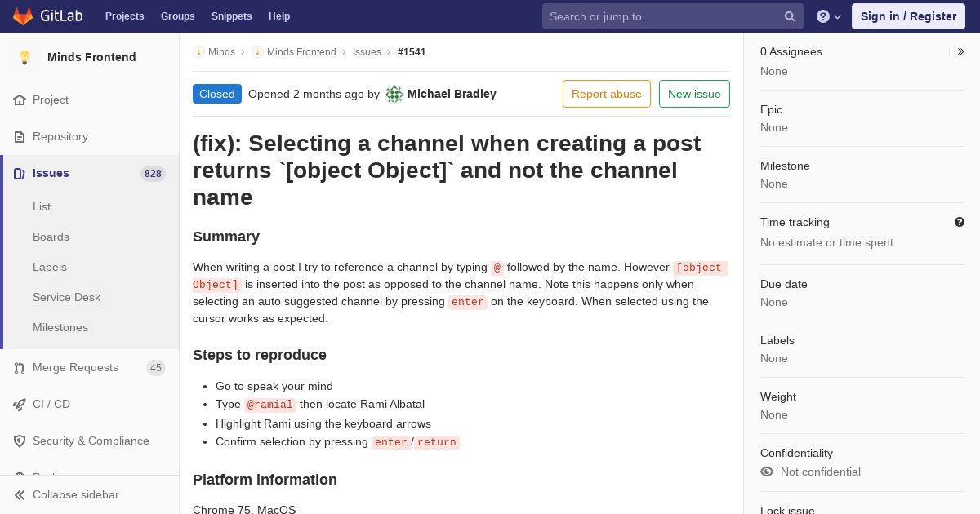Click the Not confidential text
The width and height of the screenshot is (980, 514).
(x=821, y=472)
